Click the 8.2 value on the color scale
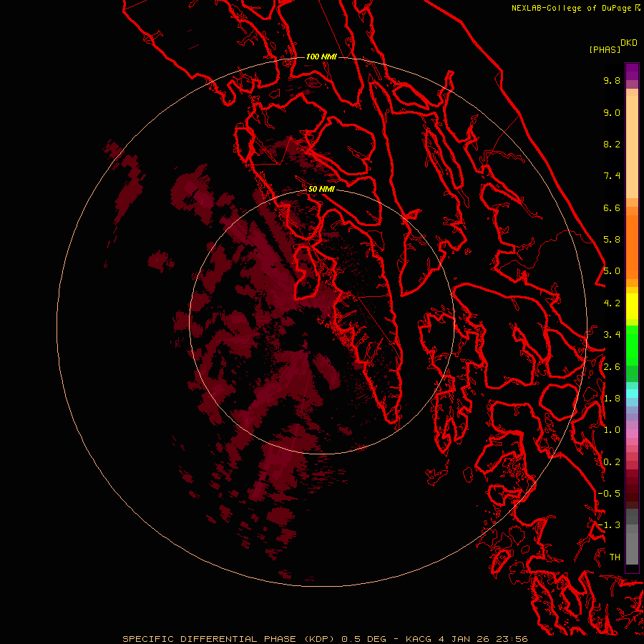Image resolution: width=644 pixels, height=644 pixels. [x=612, y=144]
